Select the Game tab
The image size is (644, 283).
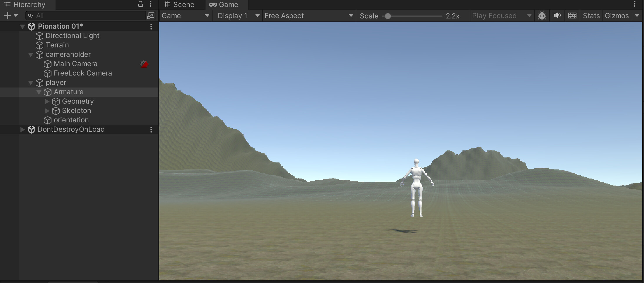tap(225, 4)
